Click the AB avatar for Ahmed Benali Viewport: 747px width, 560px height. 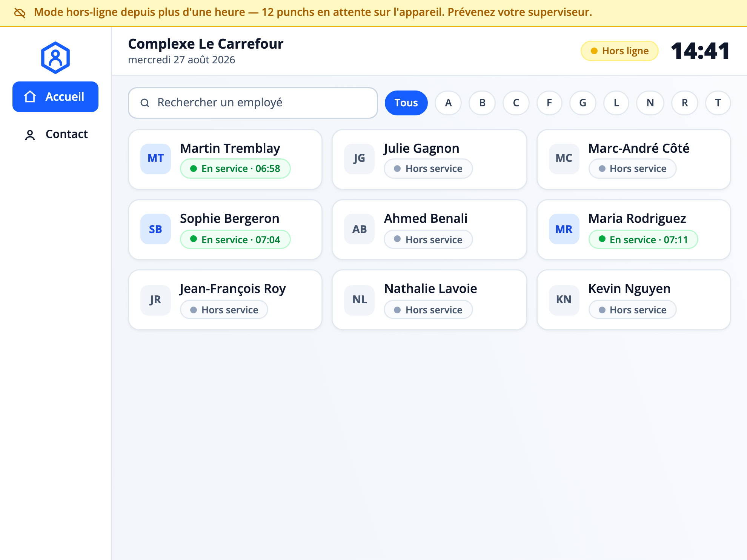point(360,229)
